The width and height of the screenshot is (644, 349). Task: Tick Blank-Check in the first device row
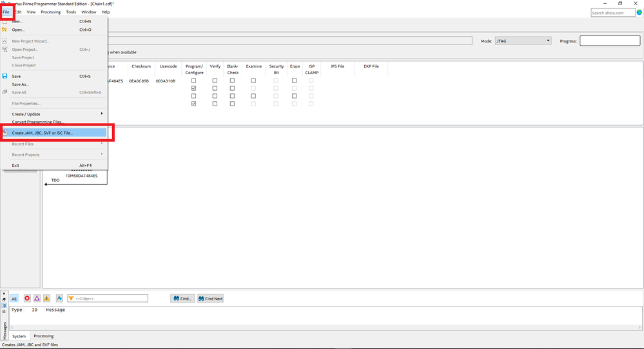(x=233, y=80)
